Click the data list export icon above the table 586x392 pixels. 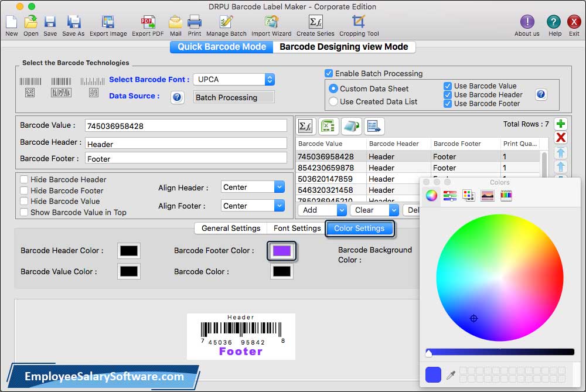coord(374,127)
